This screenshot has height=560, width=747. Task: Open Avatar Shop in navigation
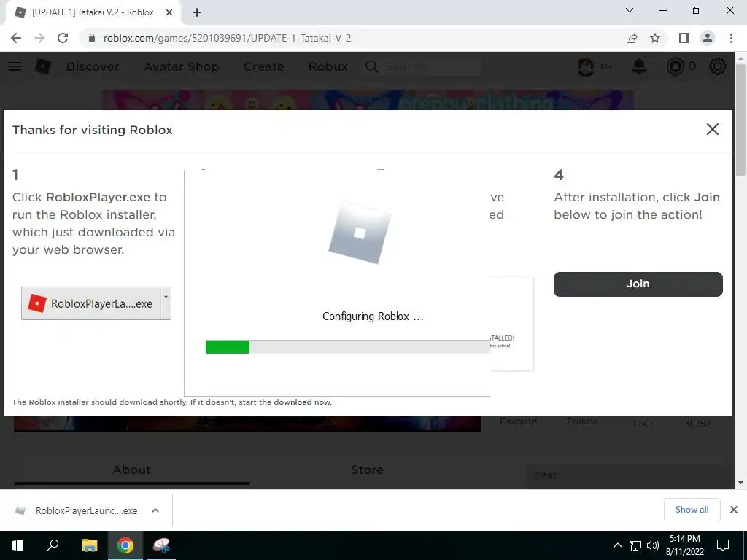[x=181, y=66]
